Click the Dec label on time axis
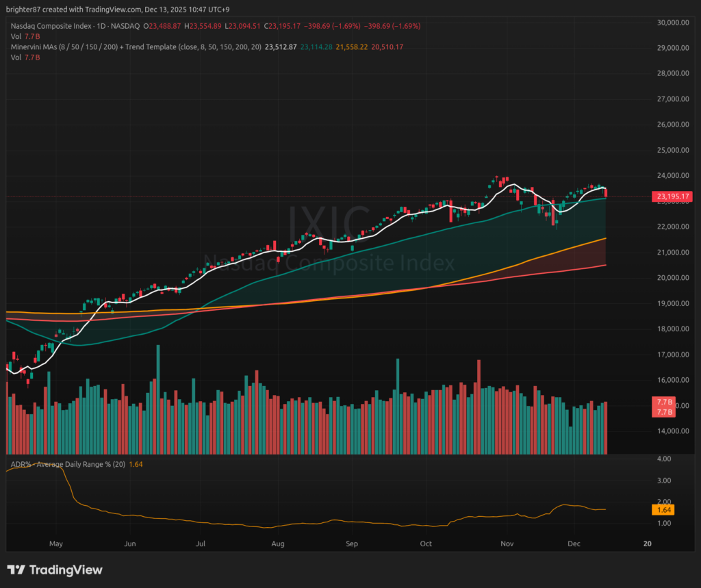The width and height of the screenshot is (701, 588). pyautogui.click(x=574, y=544)
